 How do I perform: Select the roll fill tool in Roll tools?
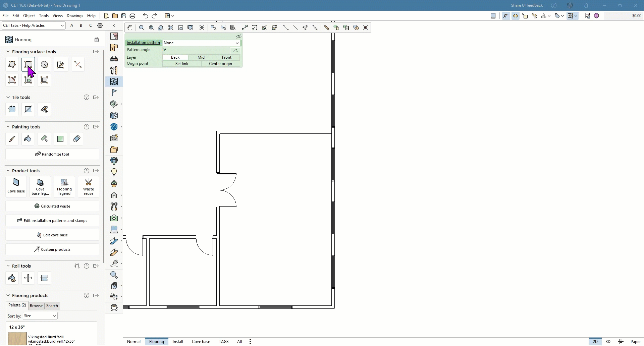click(x=12, y=278)
